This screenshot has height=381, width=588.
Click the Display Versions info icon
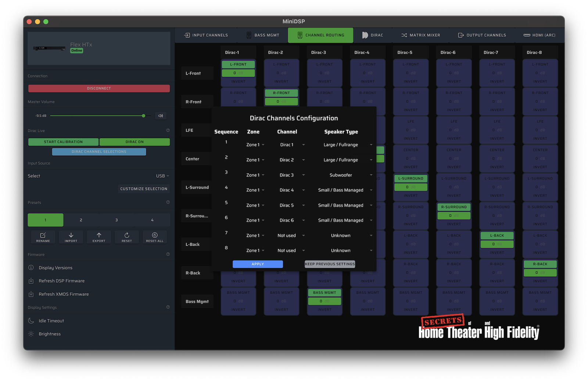(31, 268)
